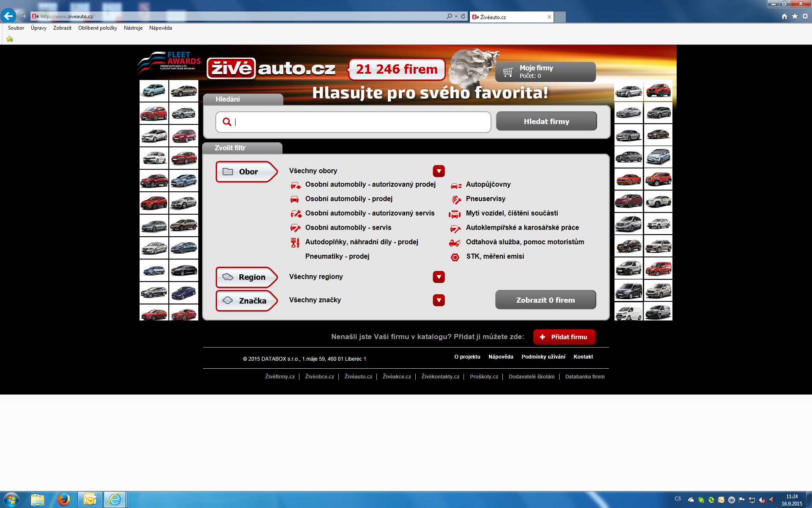The width and height of the screenshot is (812, 508).
Task: Click the icon beside Osobní automobily - servis
Action: point(295,228)
